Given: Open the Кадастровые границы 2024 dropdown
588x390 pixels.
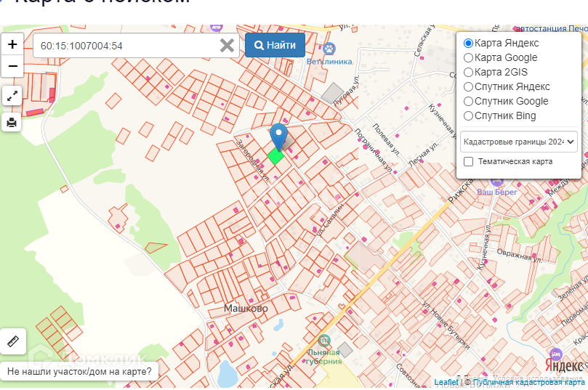Looking at the screenshot, I should click(519, 141).
